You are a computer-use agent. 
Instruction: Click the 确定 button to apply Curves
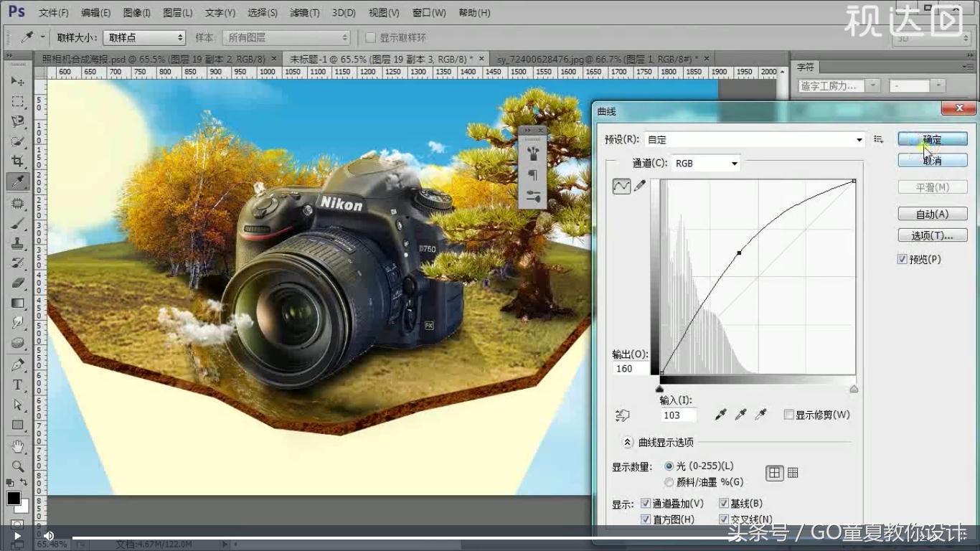[x=932, y=138]
